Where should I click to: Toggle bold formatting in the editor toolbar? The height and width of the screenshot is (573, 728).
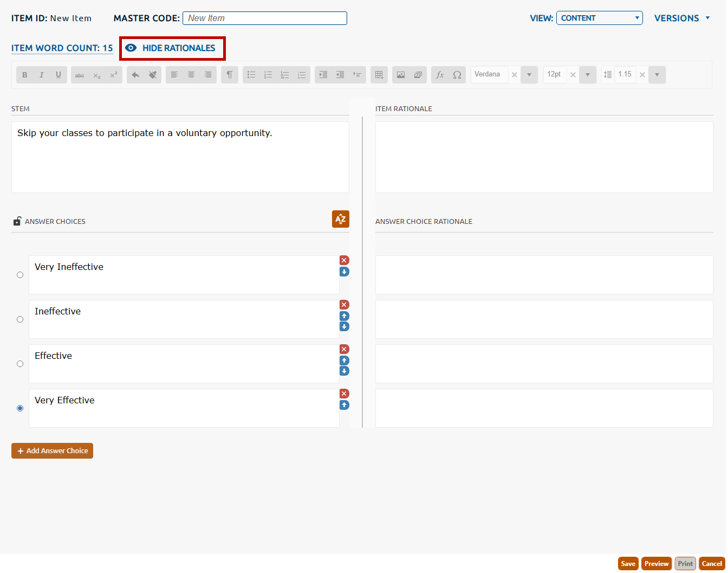point(25,75)
